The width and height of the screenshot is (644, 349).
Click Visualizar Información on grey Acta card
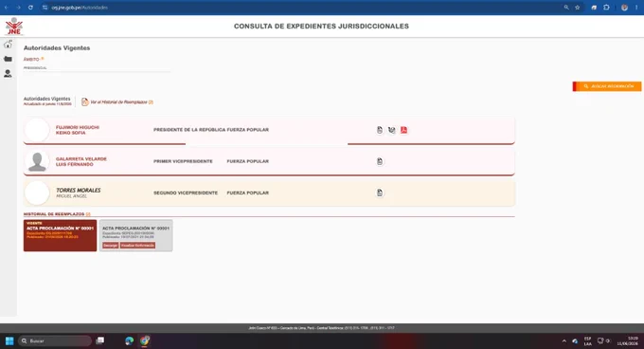137,246
